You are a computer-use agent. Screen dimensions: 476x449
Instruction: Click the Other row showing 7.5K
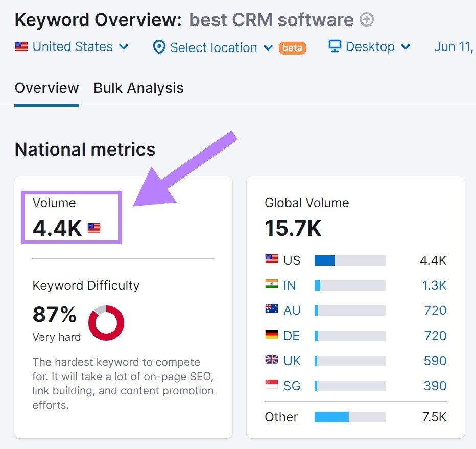click(x=281, y=417)
